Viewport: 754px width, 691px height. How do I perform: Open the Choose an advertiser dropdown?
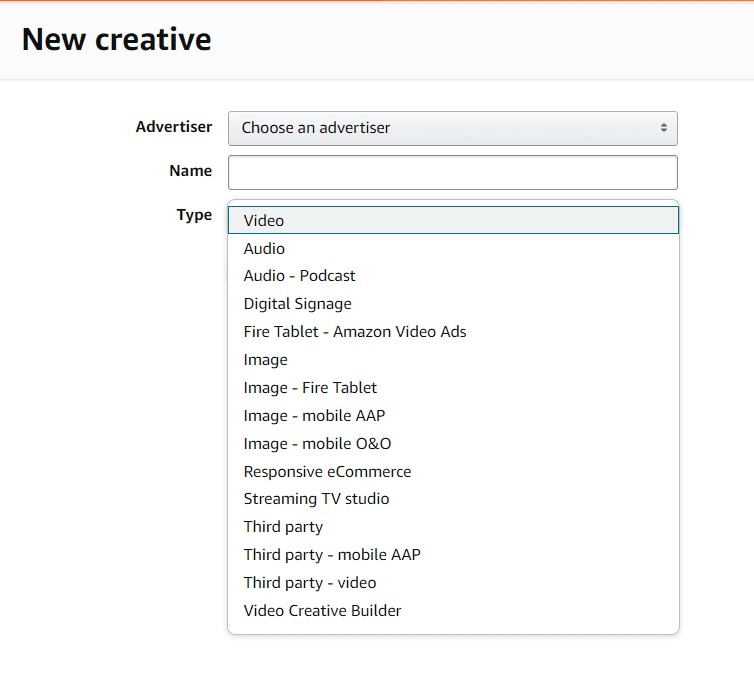(452, 128)
